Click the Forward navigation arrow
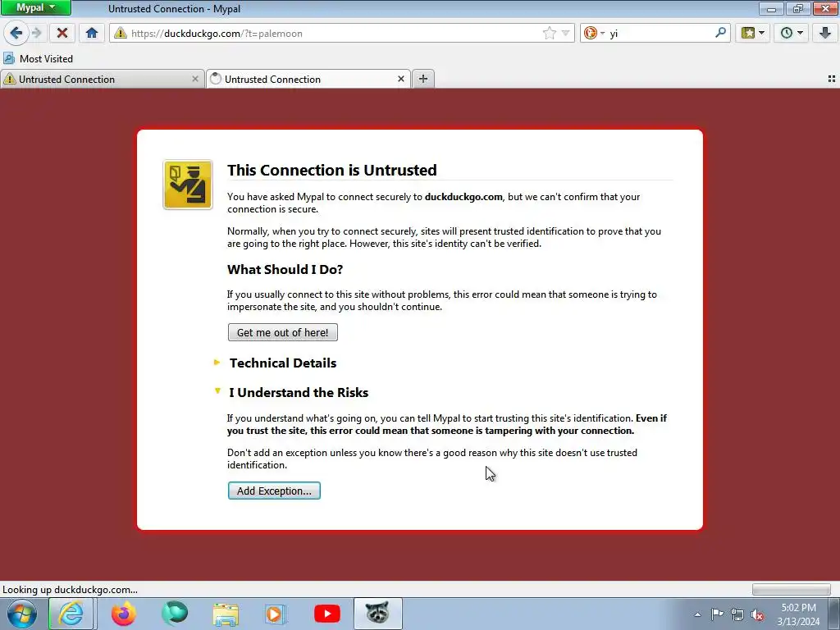 [x=36, y=33]
